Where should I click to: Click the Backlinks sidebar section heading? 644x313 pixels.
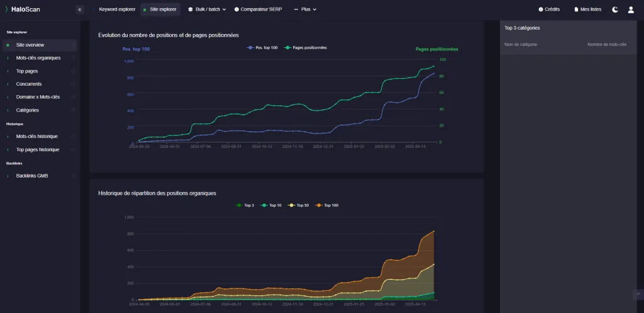point(14,163)
